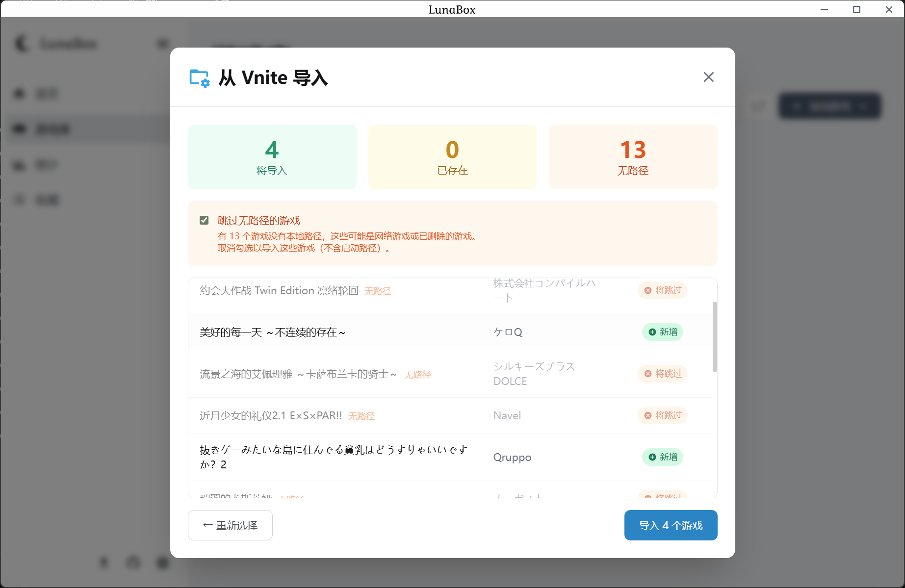The height and width of the screenshot is (588, 905).
Task: Click the X-circle icon on Navel game's skip badge
Action: pyautogui.click(x=647, y=415)
